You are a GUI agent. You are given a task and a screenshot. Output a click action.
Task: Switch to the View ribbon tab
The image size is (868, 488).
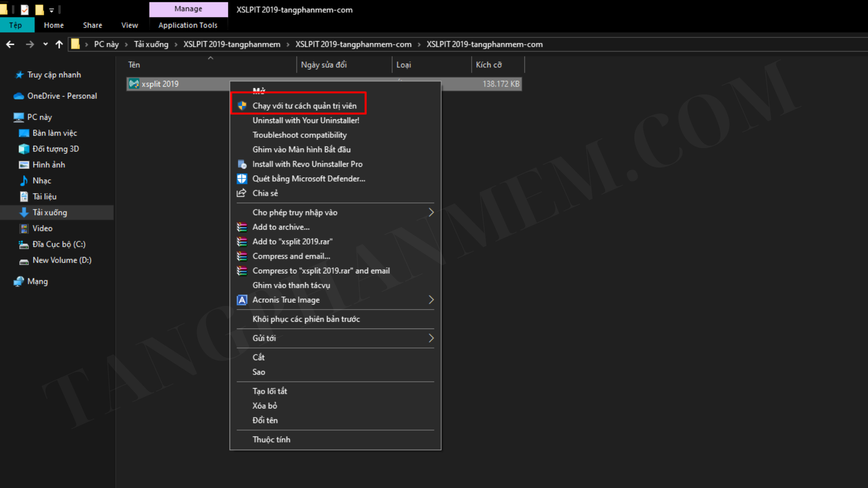coord(129,25)
